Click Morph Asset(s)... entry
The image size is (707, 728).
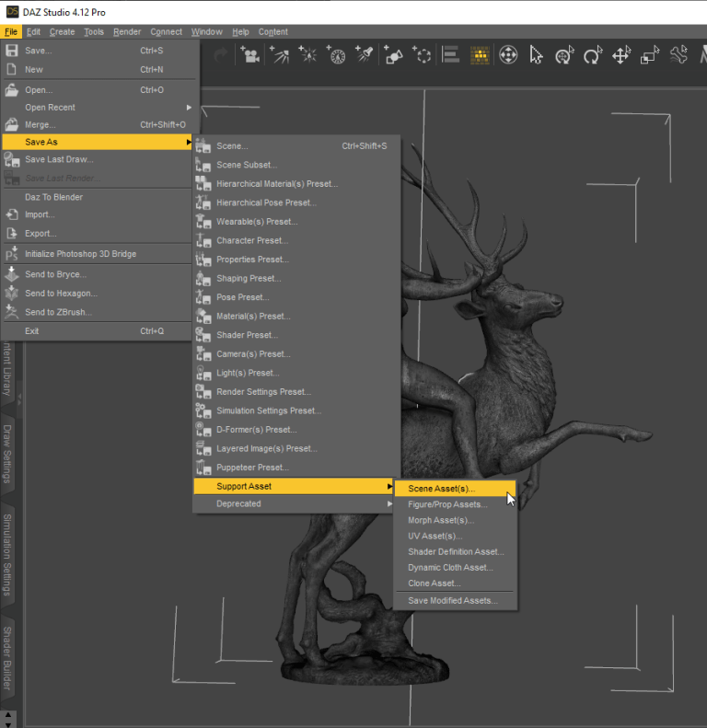point(455,521)
